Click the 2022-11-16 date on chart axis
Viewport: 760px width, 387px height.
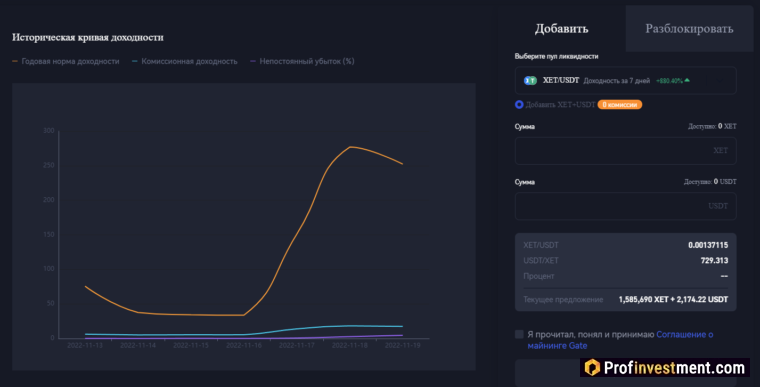244,345
